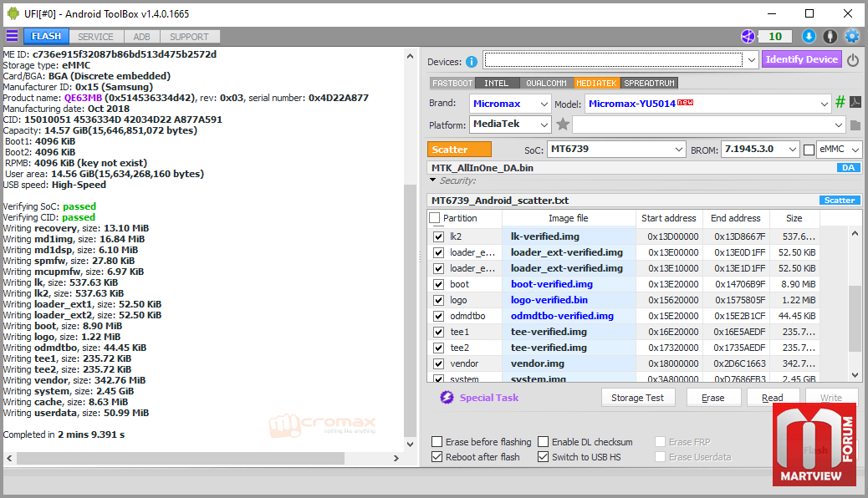Toggle the select-all Partition header checkbox
This screenshot has height=498, width=868.
[435, 218]
